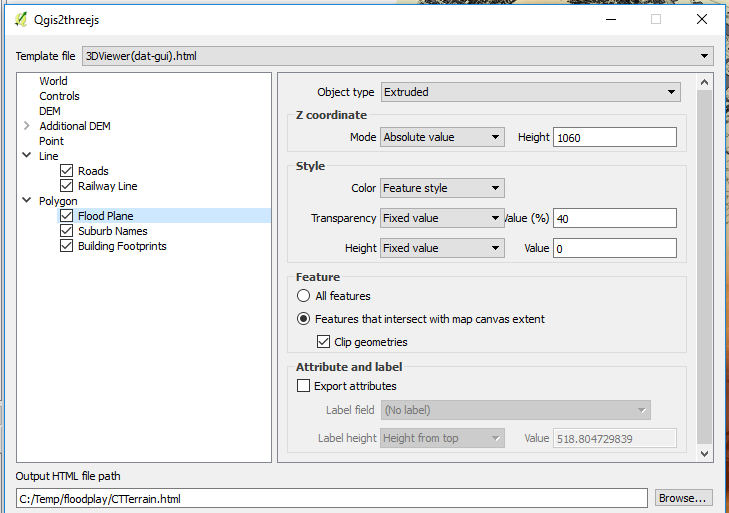Select Features that intersect with map canvas extent
The width and height of the screenshot is (729, 513).
(304, 319)
